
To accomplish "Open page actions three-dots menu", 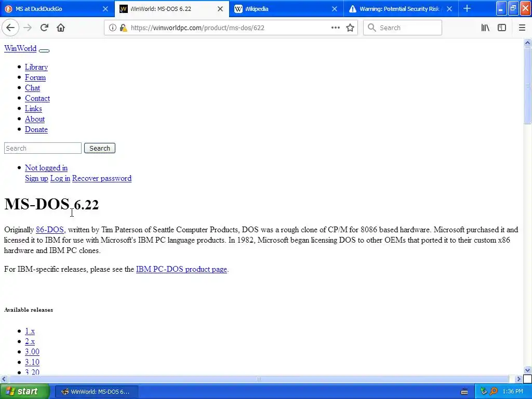I will [x=335, y=28].
